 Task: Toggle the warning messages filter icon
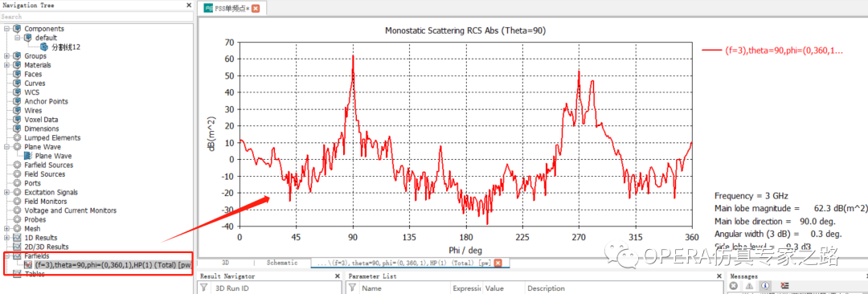coord(749,286)
